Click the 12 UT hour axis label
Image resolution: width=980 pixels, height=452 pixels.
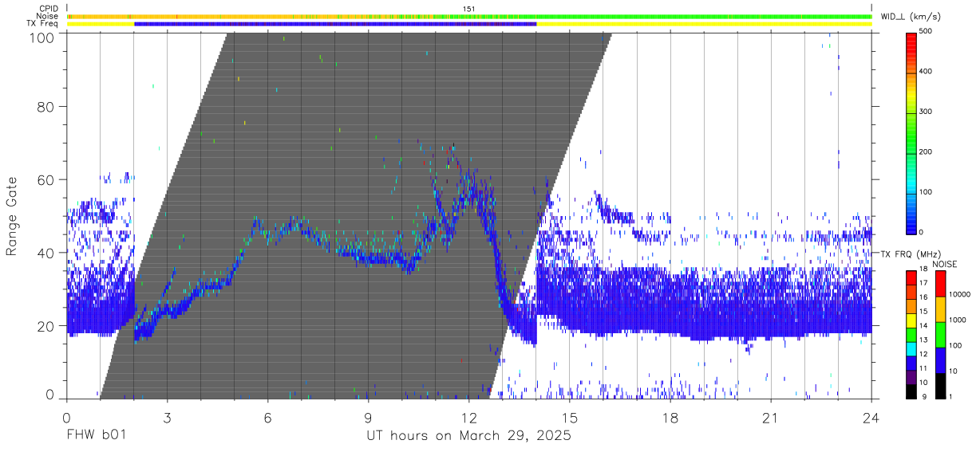[469, 417]
